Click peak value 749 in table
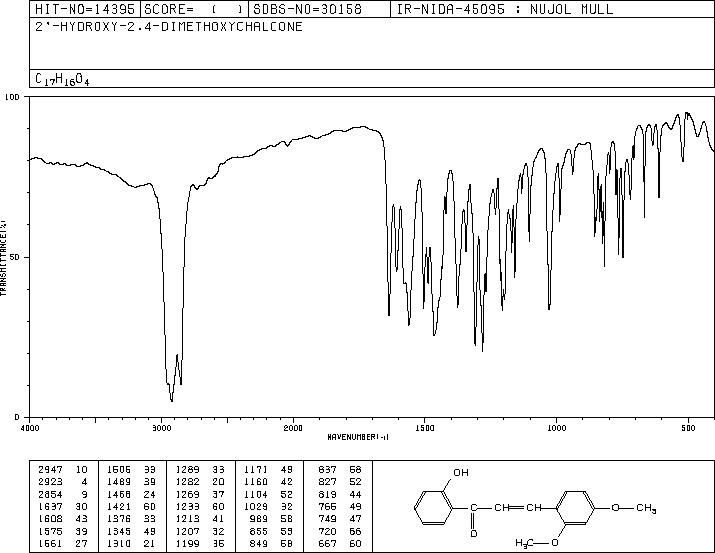The width and height of the screenshot is (715, 553). 327,519
